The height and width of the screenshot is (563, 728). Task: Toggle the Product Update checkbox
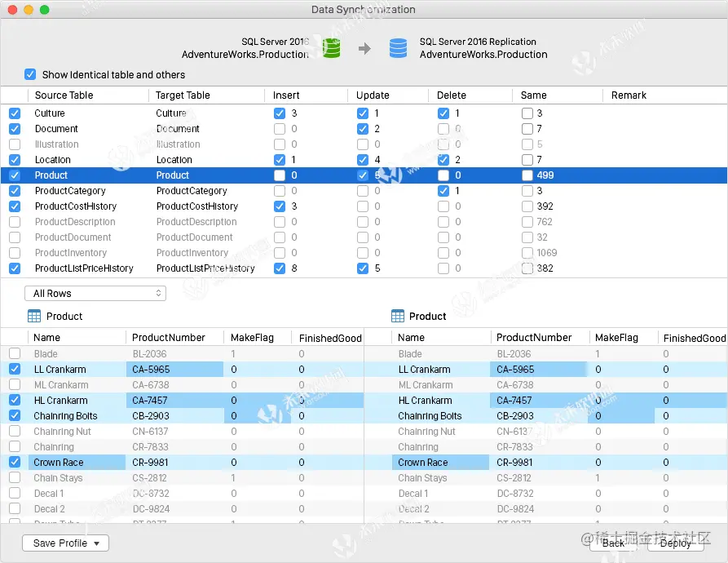click(x=363, y=175)
